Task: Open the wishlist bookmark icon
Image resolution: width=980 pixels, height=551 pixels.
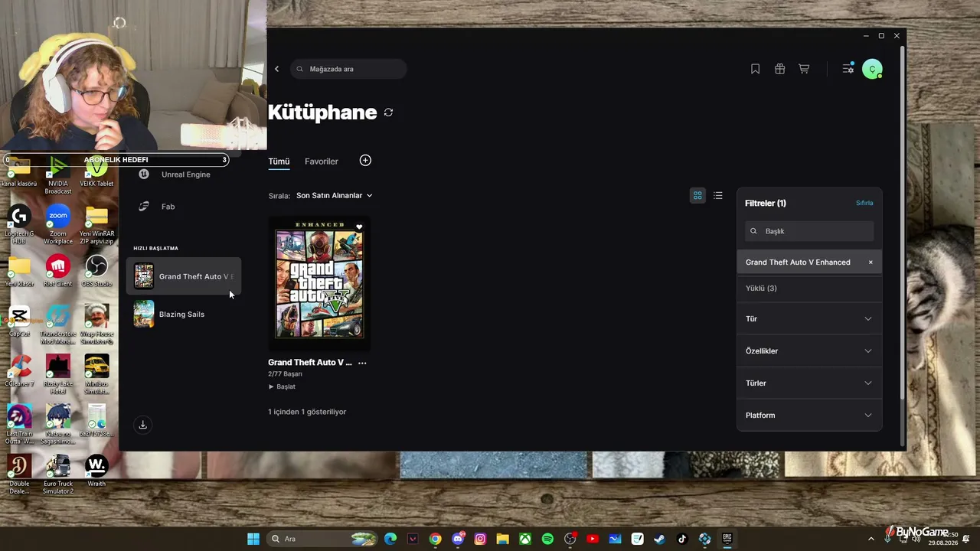Action: click(x=755, y=69)
